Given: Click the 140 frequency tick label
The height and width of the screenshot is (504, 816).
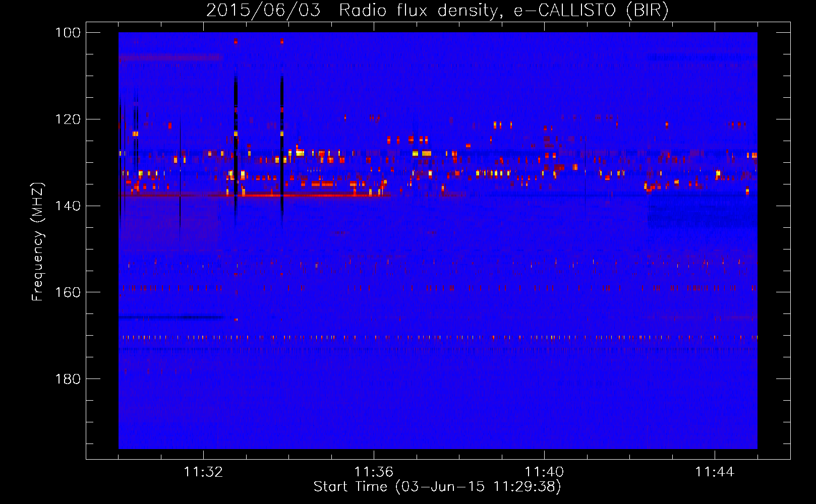Looking at the screenshot, I should pyautogui.click(x=68, y=206).
